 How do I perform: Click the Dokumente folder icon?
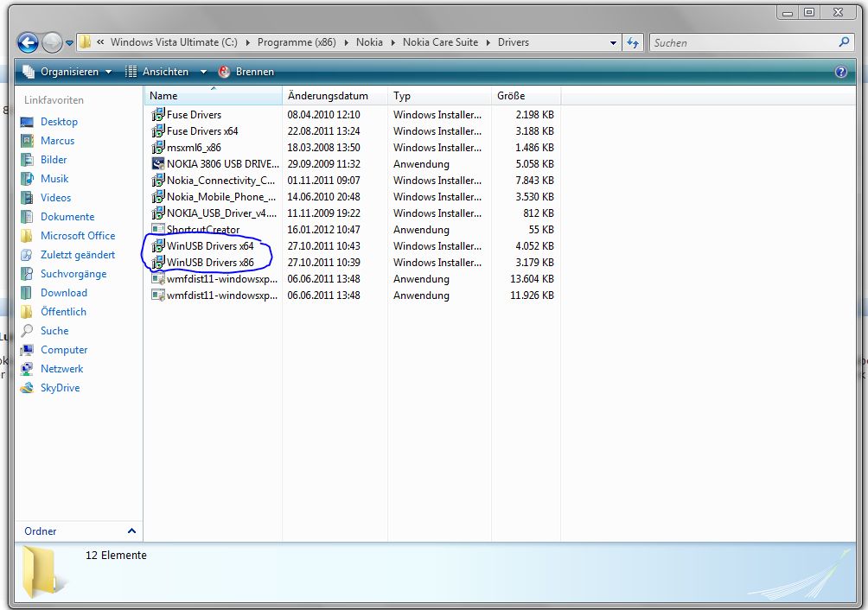pyautogui.click(x=27, y=217)
